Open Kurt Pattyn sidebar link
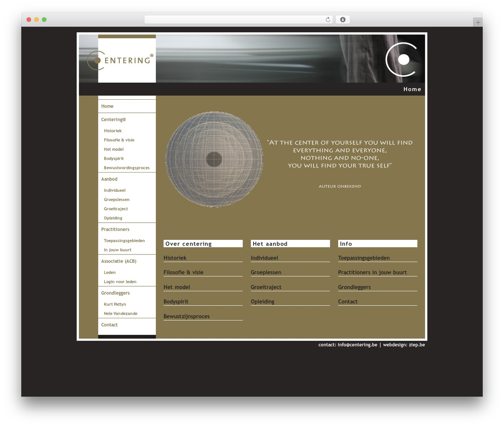The width and height of the screenshot is (504, 427). (115, 304)
